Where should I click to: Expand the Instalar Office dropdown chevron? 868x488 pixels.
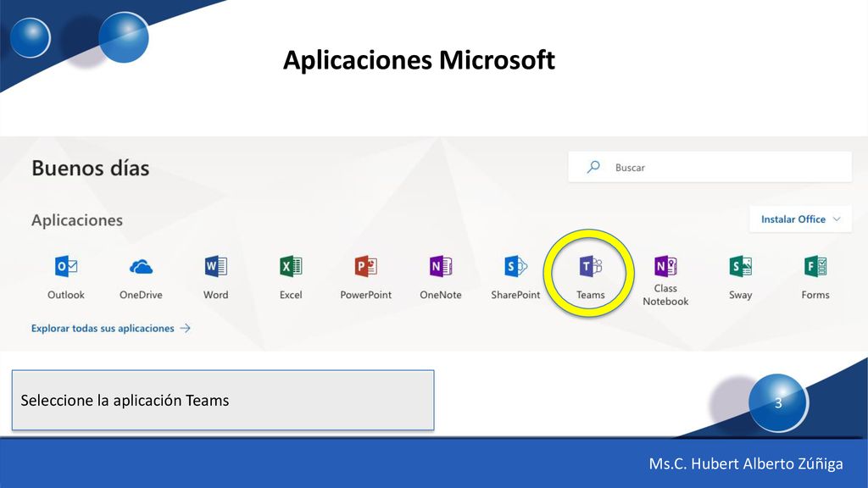[x=837, y=219]
